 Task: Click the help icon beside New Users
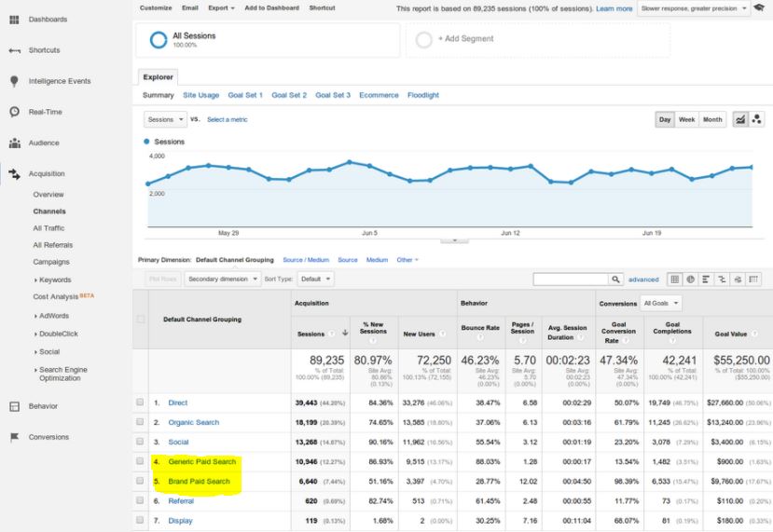[x=442, y=334]
